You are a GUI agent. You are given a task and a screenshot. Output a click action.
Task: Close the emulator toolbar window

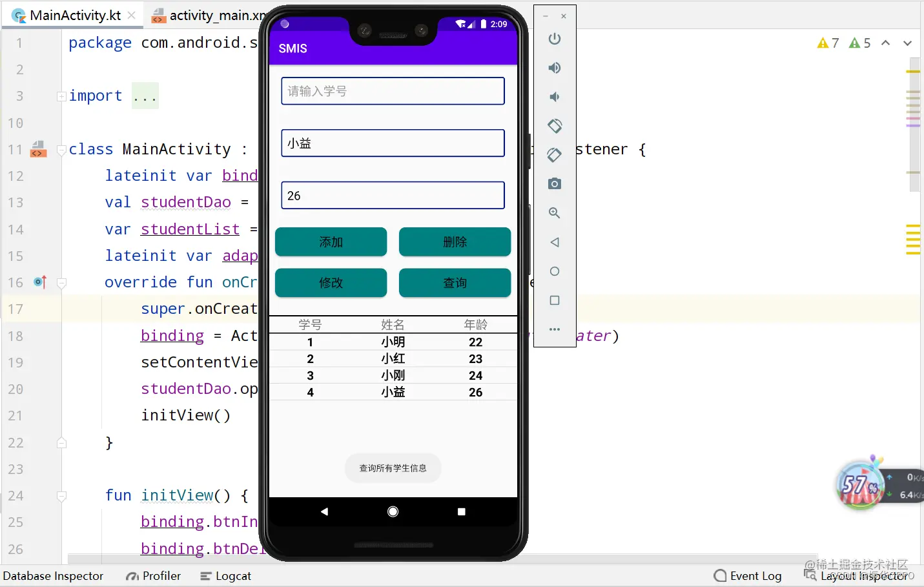[x=564, y=16]
